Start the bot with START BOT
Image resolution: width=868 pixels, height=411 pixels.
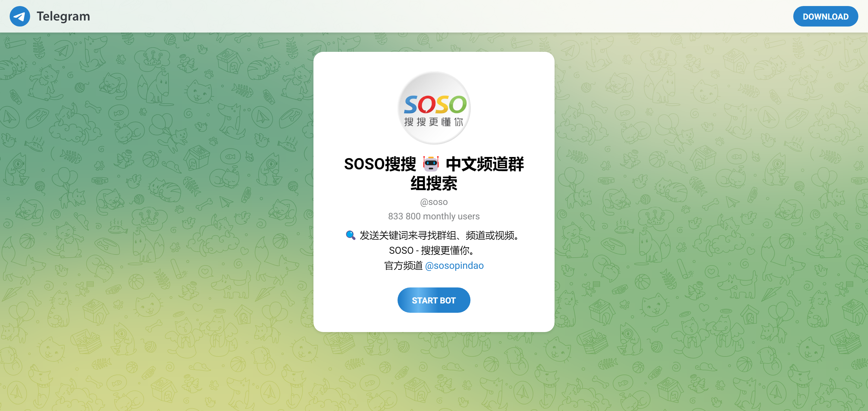point(434,300)
